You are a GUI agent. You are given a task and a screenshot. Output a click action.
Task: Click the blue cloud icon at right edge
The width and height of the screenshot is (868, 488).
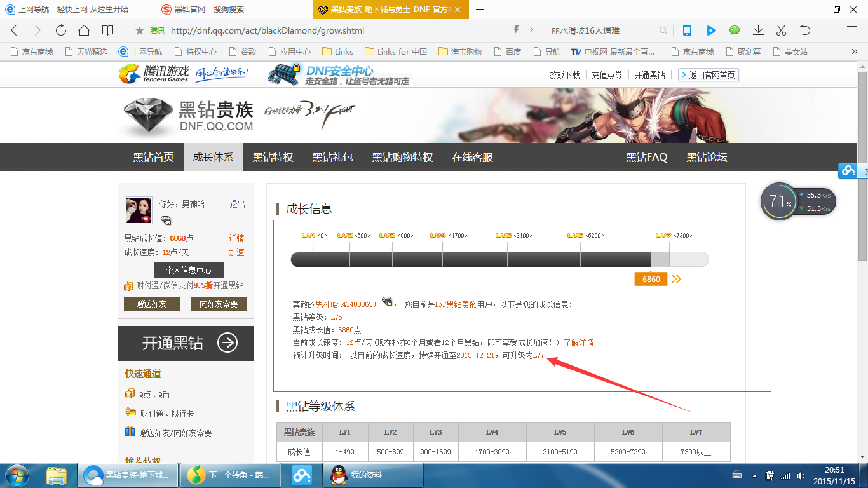pos(848,170)
